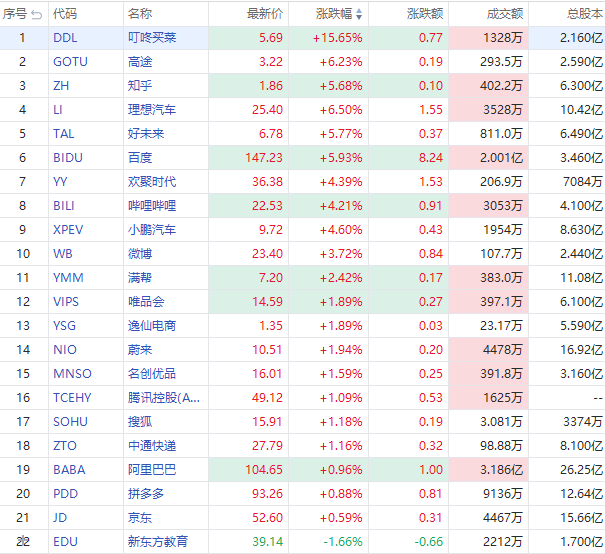Click the 名称 column header
The image size is (605, 554).
(x=140, y=14)
